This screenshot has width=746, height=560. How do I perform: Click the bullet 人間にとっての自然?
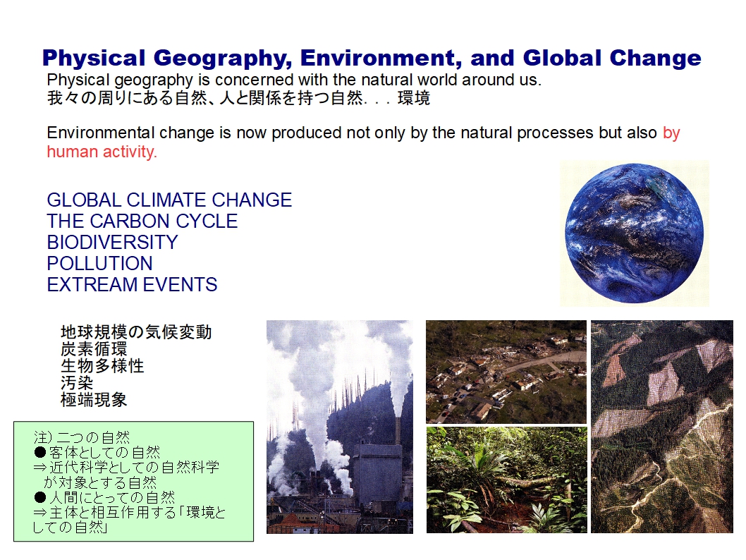click(104, 498)
